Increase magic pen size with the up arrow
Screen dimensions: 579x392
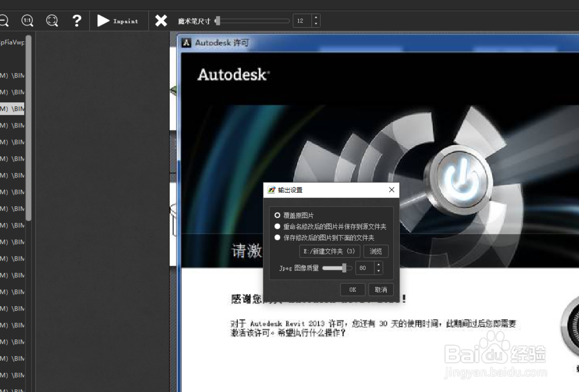316,17
